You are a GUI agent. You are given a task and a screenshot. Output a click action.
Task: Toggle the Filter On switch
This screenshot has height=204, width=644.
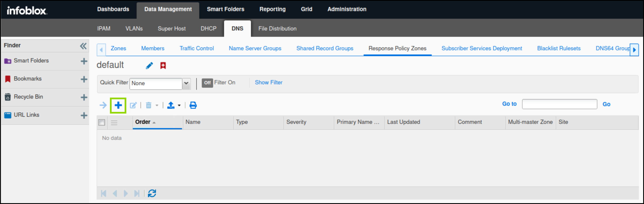point(207,83)
